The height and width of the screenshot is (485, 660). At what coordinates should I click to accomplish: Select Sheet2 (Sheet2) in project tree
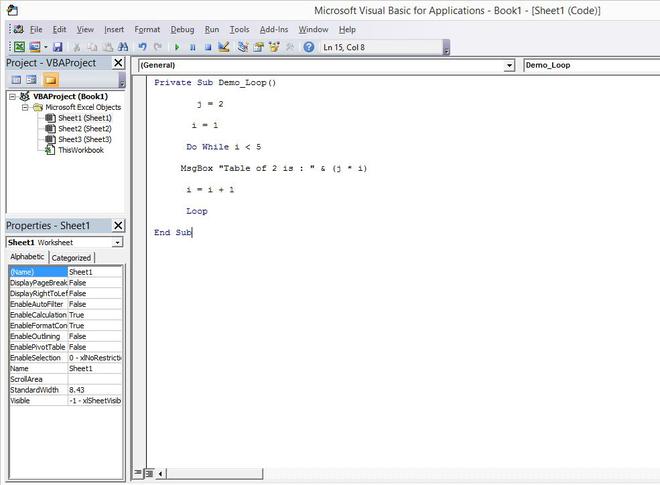click(85, 128)
